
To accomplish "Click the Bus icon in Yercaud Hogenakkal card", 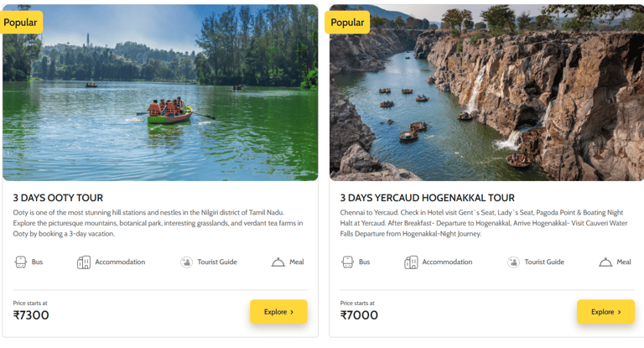I will click(348, 262).
